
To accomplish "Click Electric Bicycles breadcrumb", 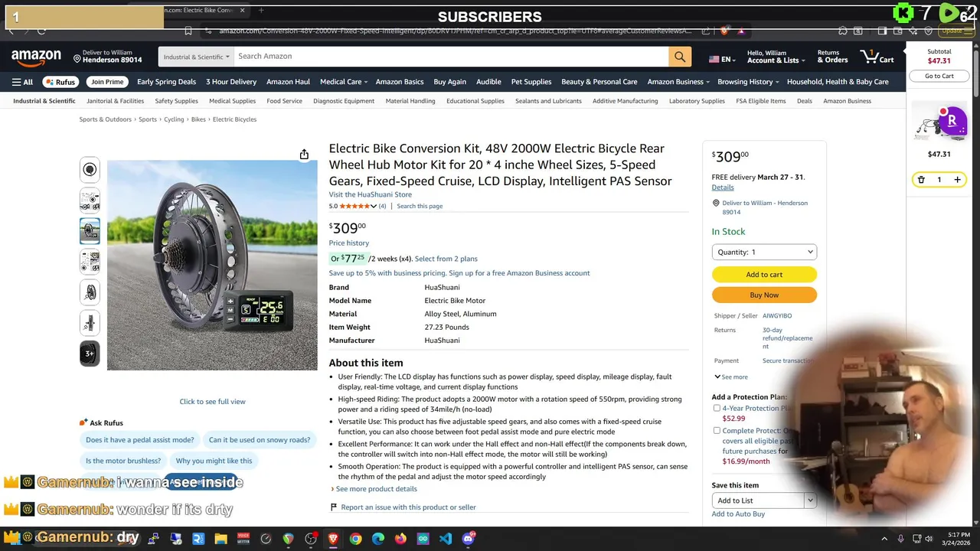I will click(x=234, y=119).
